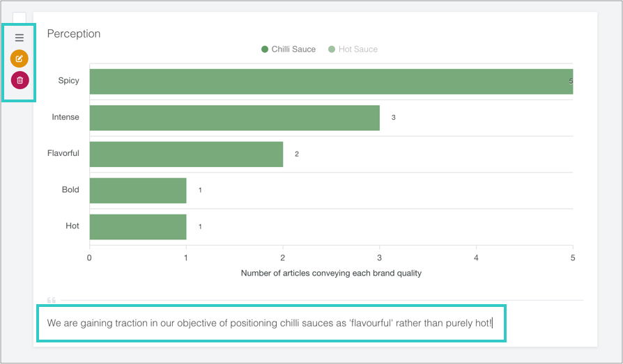
Task: Click the orange edit pencil icon
Action: (20, 58)
